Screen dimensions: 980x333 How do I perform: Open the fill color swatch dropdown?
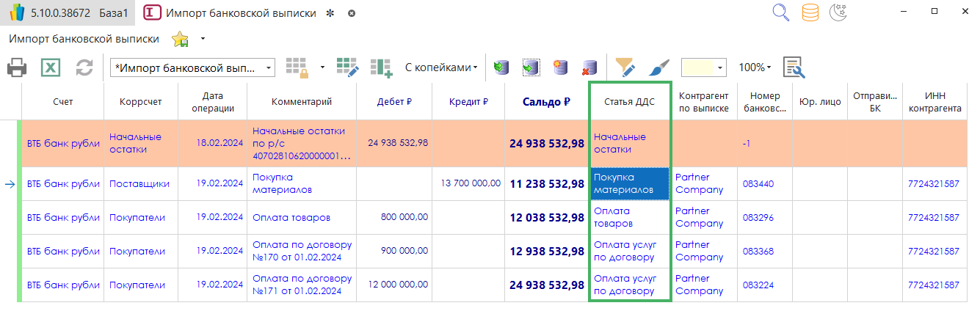click(x=720, y=68)
